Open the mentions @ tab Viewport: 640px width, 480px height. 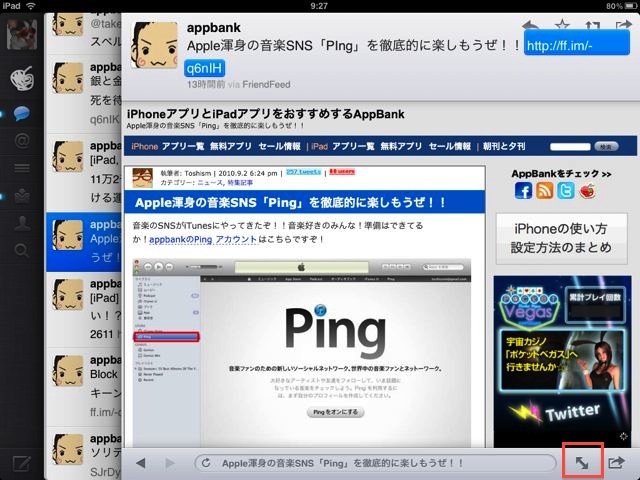click(x=22, y=141)
